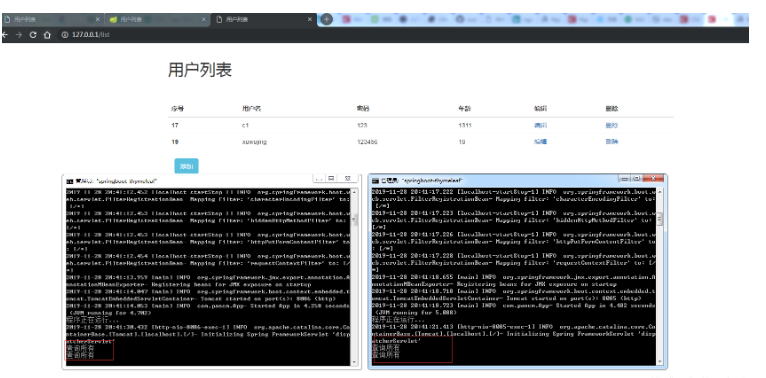The height and width of the screenshot is (378, 766).
Task: Click scroll-up arrow in the port 8086 console
Action: click(355, 192)
